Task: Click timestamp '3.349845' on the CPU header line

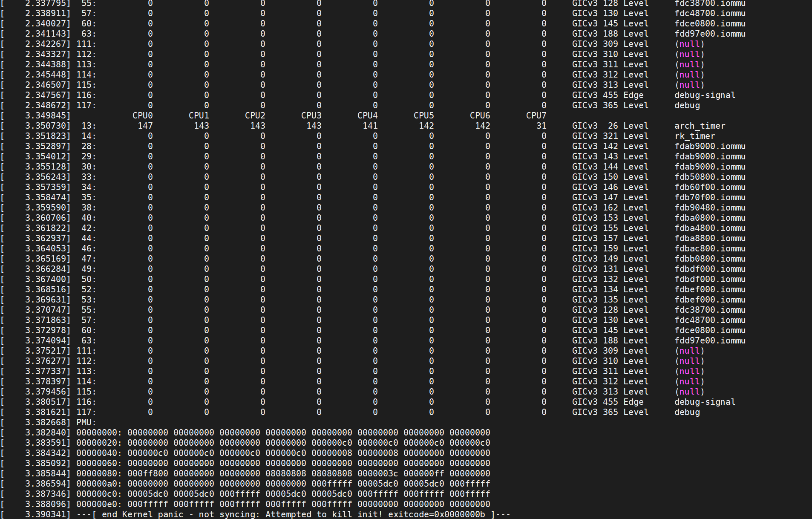Action: [x=46, y=115]
